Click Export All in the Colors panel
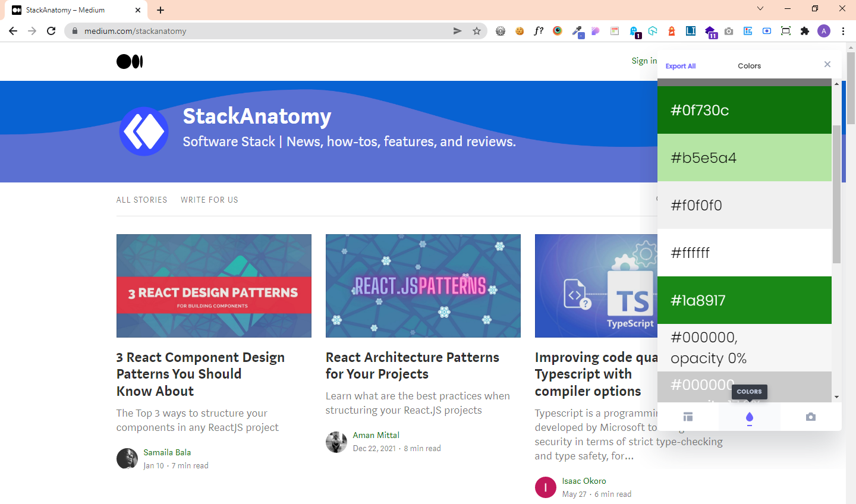The width and height of the screenshot is (856, 504). click(x=680, y=66)
